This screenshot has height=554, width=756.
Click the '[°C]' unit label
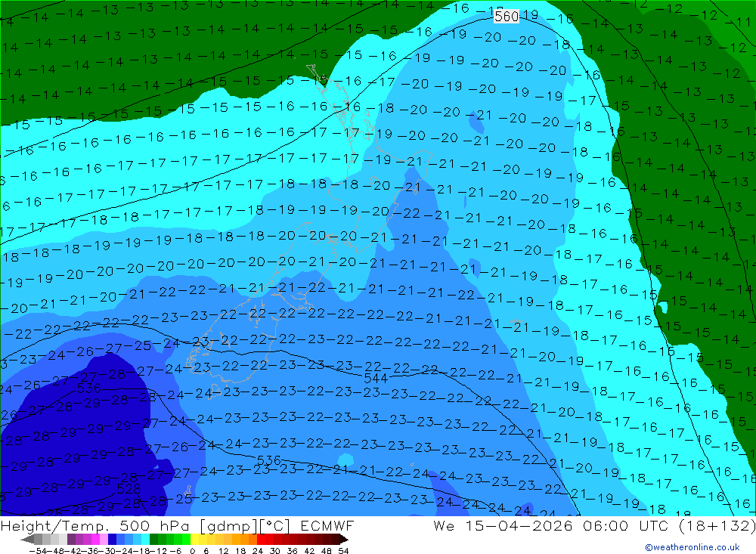tap(275, 526)
